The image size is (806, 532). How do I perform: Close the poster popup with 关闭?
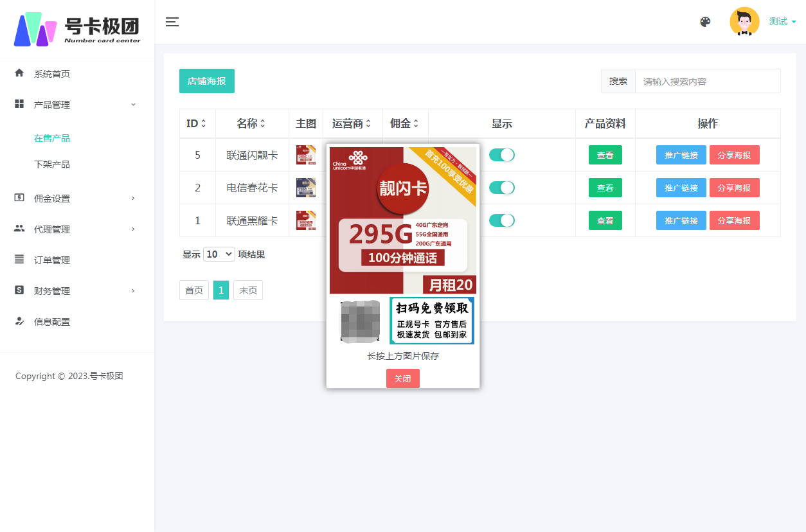coord(403,378)
